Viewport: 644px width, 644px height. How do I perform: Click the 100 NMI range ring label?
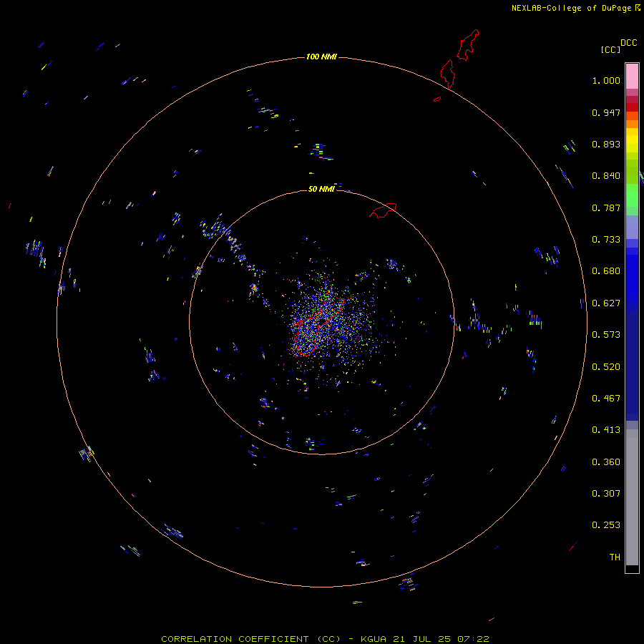click(x=321, y=57)
